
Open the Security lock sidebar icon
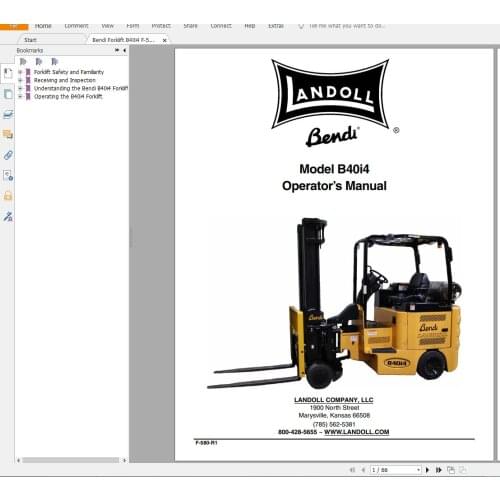[x=8, y=196]
